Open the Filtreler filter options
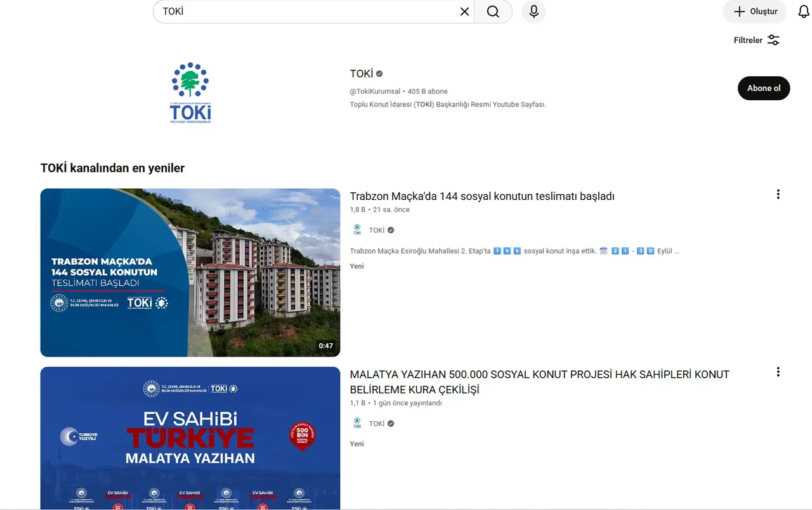 757,40
